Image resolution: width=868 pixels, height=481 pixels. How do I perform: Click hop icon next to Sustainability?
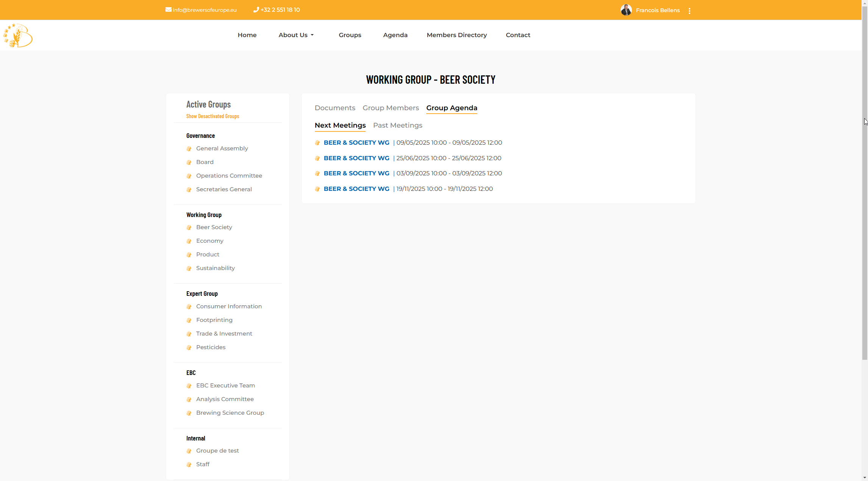(x=189, y=269)
